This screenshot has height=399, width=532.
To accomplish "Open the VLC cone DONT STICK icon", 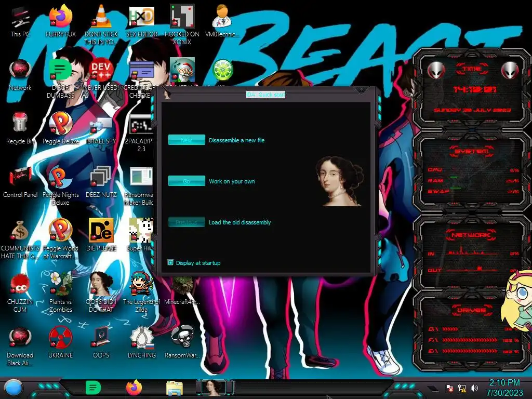I will [101, 24].
